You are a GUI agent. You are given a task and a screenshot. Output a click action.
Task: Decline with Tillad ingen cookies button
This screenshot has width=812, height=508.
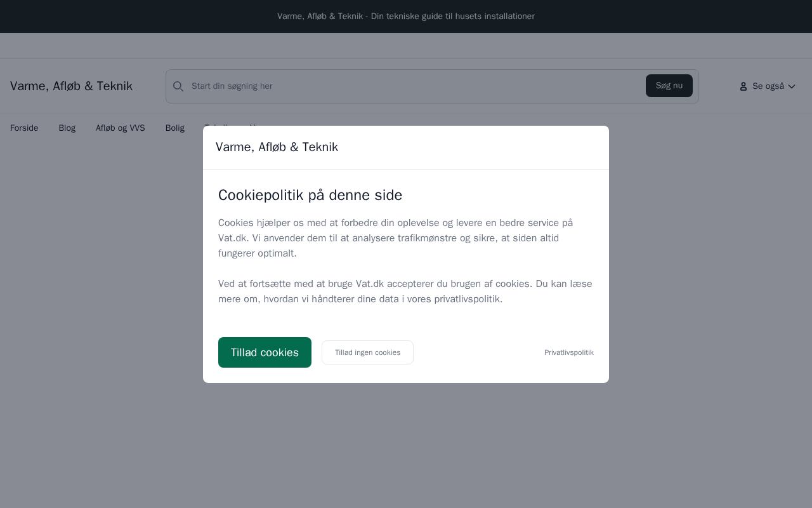[367, 352]
